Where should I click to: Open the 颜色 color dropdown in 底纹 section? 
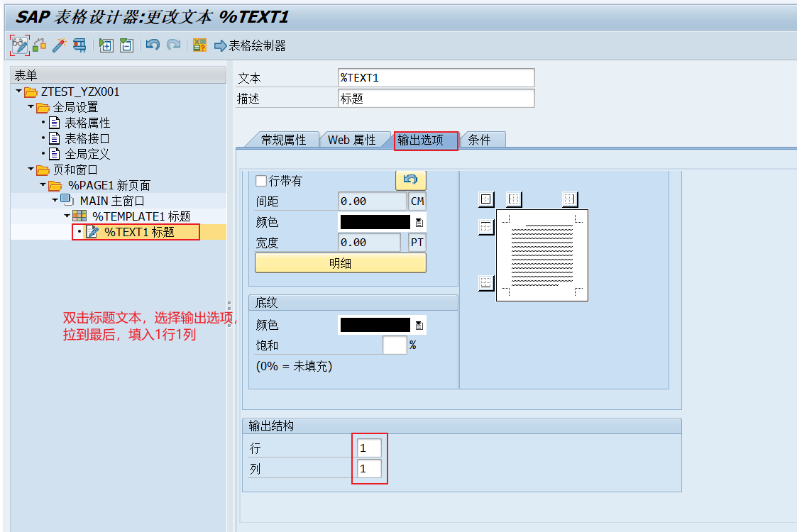tap(418, 324)
